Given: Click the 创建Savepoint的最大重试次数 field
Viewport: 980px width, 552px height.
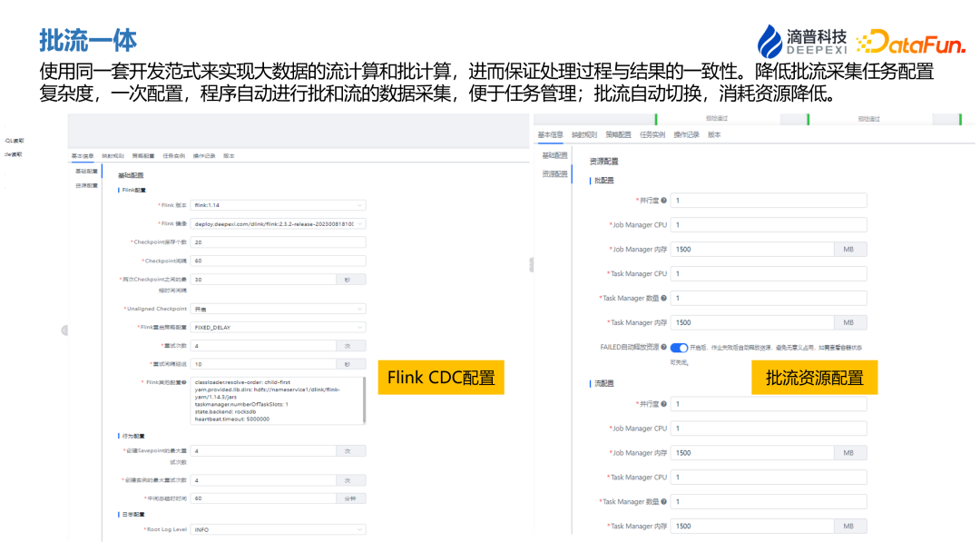Looking at the screenshot, I should pos(264,450).
